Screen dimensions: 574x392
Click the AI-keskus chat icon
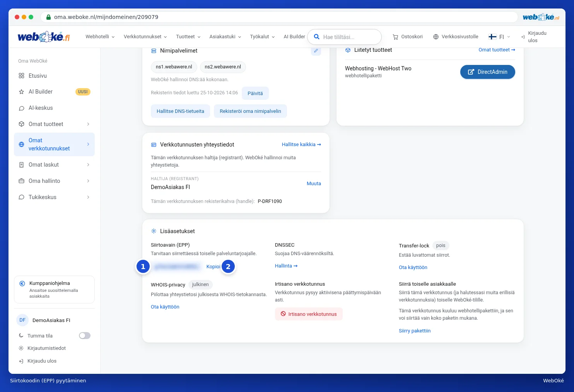(22, 108)
